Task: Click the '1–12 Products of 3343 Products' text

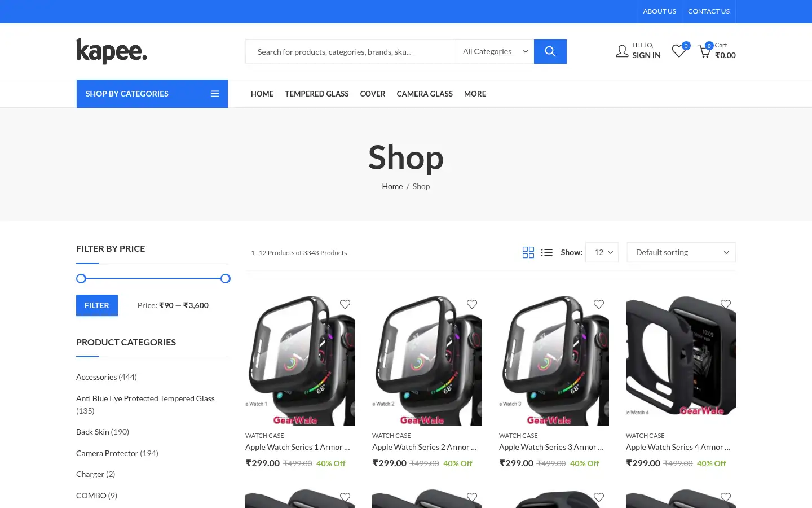Action: [299, 253]
